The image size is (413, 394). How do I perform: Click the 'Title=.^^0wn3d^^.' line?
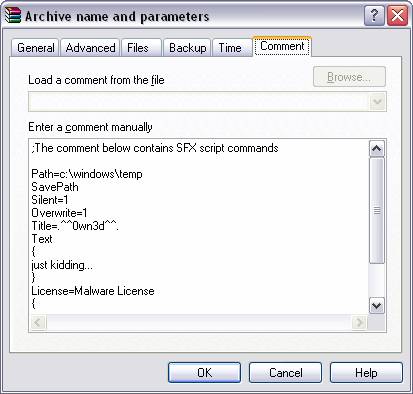click(x=75, y=226)
